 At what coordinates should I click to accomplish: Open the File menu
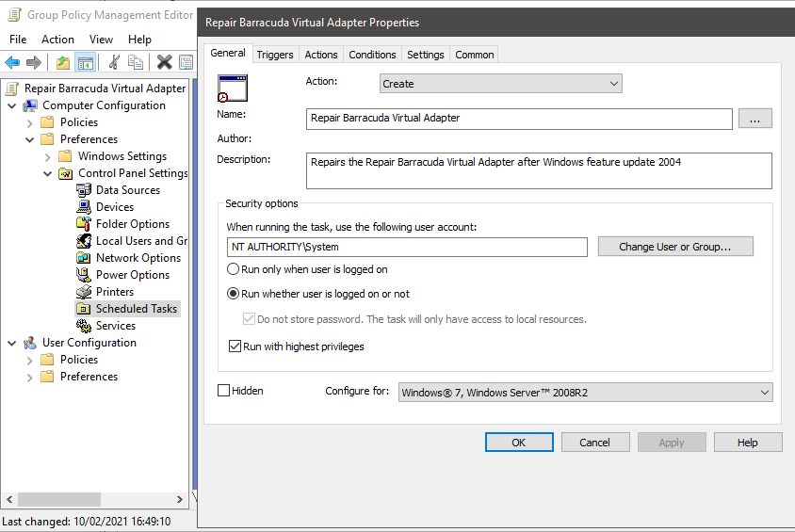coord(18,40)
